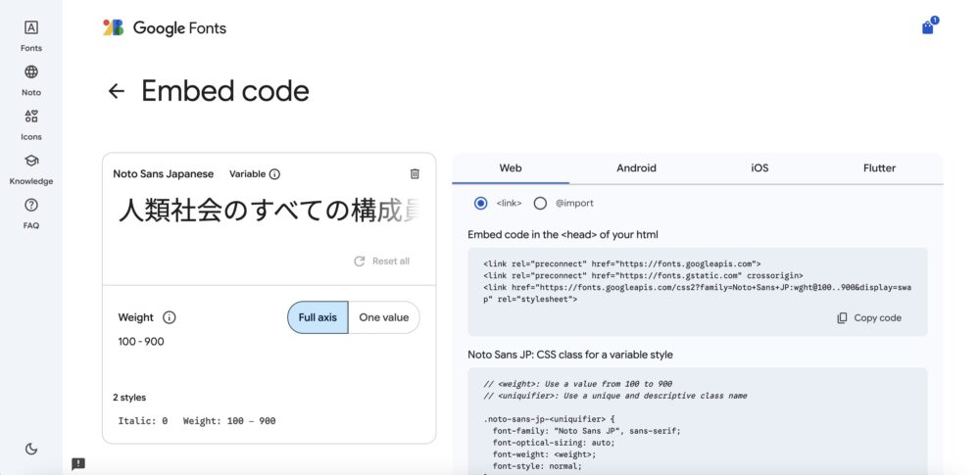Open the selected fonts shopping bag
The image size is (980, 475).
pos(928,26)
